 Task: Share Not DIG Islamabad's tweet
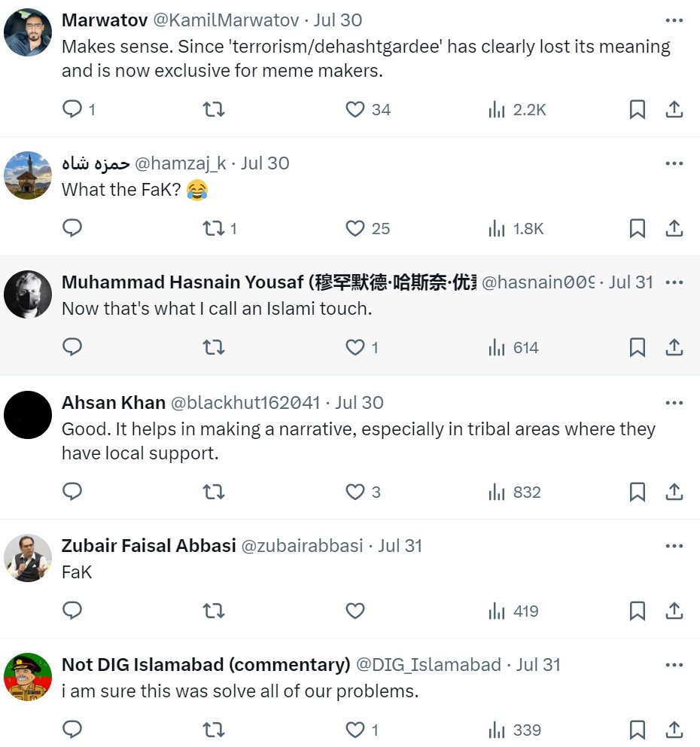674,730
